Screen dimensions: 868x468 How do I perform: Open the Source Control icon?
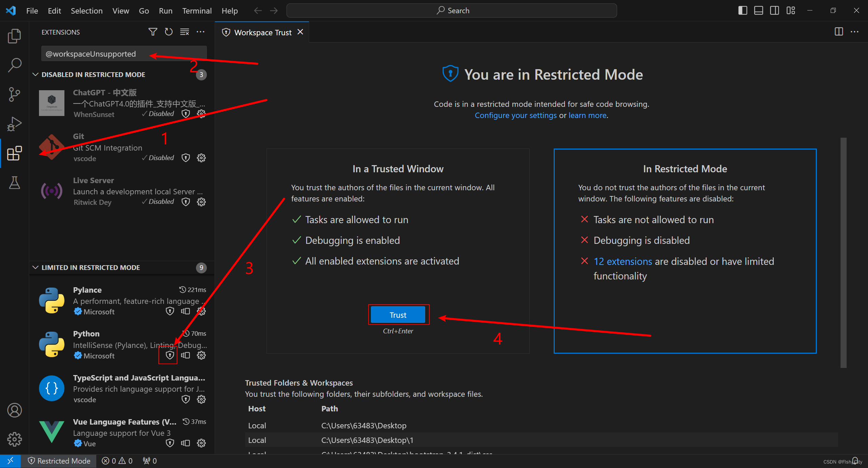coord(14,94)
